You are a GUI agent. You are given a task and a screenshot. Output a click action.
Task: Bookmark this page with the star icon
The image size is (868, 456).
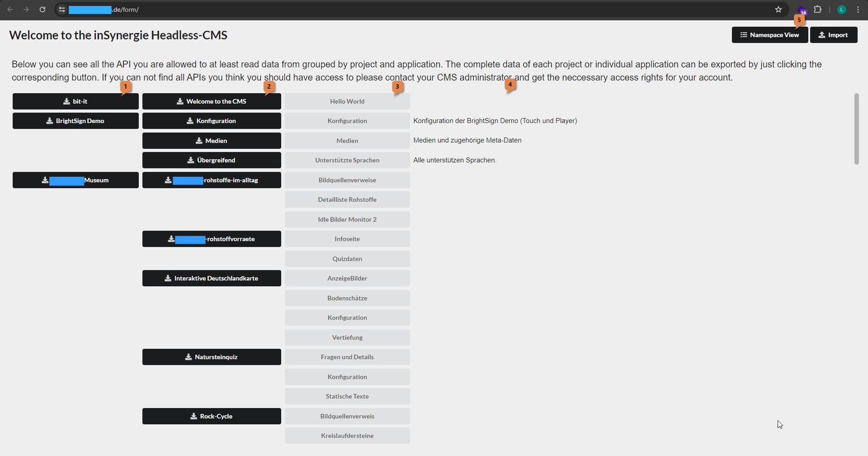[778, 9]
